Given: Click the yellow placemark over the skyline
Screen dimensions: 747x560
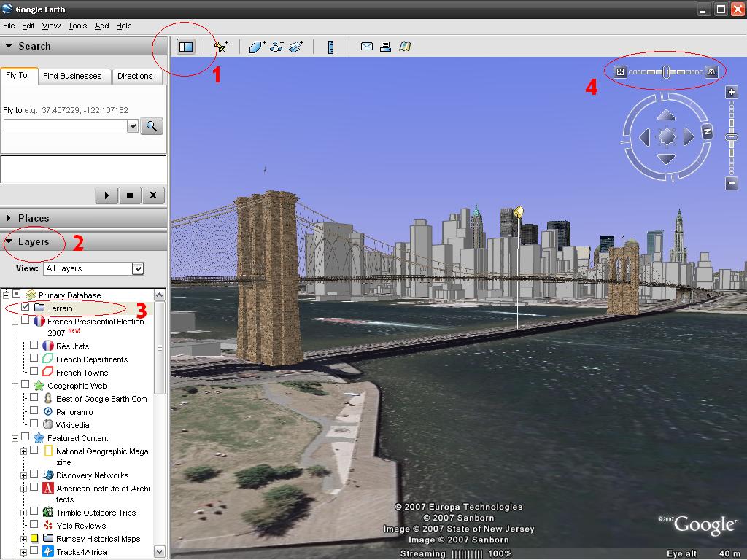Looking at the screenshot, I should click(x=519, y=211).
